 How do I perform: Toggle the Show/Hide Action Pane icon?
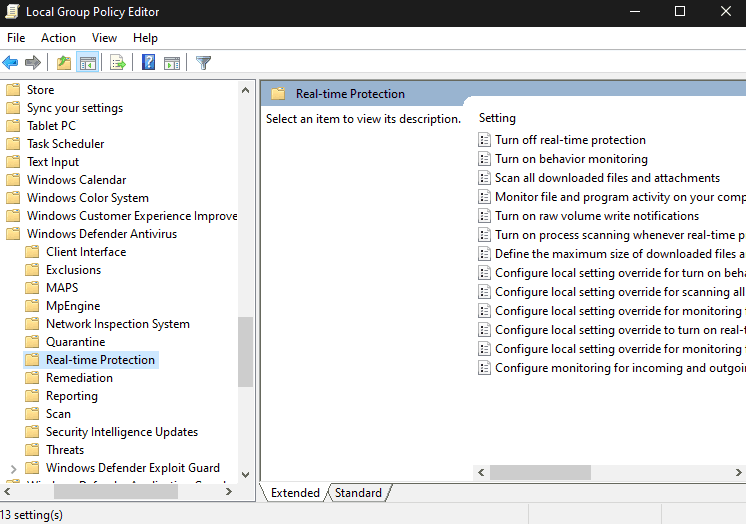[172, 63]
